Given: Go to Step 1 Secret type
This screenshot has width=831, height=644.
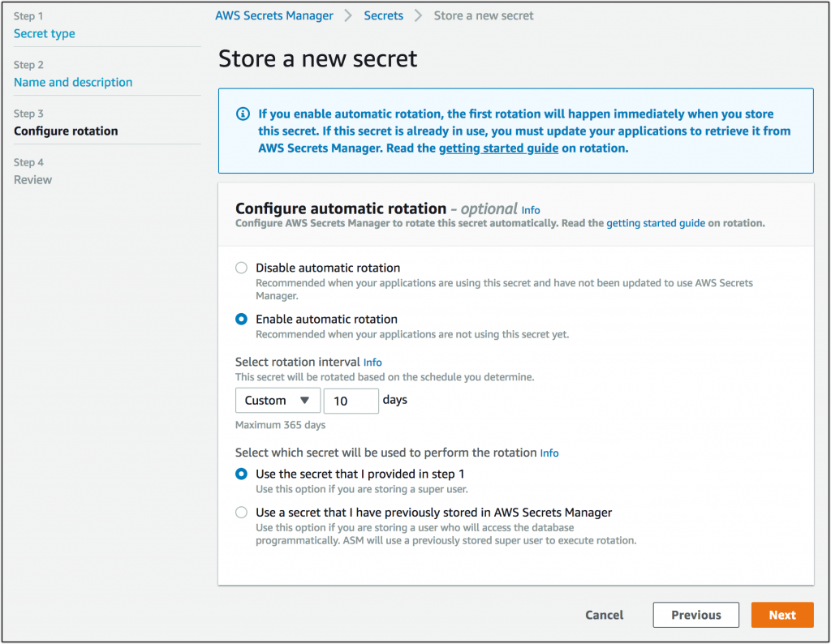Looking at the screenshot, I should tap(44, 33).
